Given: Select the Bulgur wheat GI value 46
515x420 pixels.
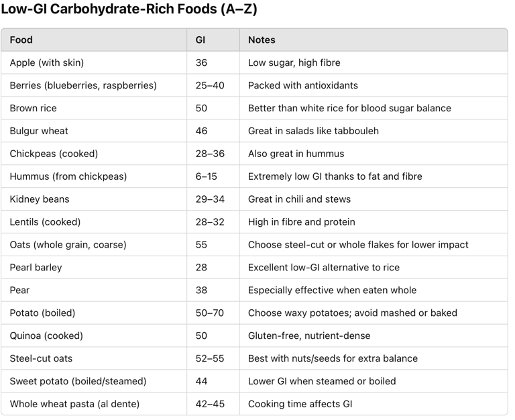Looking at the screenshot, I should 201,131.
